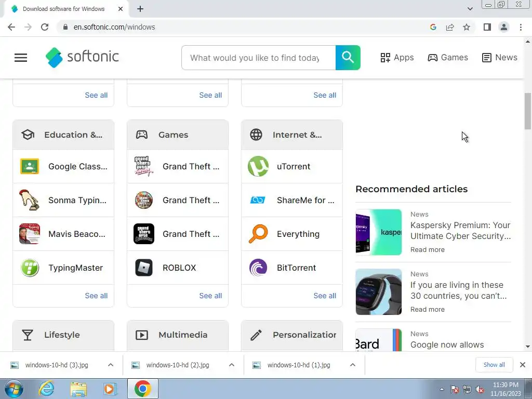Open the Multimedia category header
532x399 pixels.
point(178,335)
